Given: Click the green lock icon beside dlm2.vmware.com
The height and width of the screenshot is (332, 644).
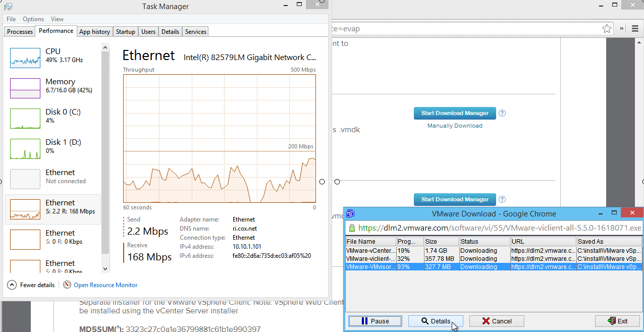Looking at the screenshot, I should [352, 228].
